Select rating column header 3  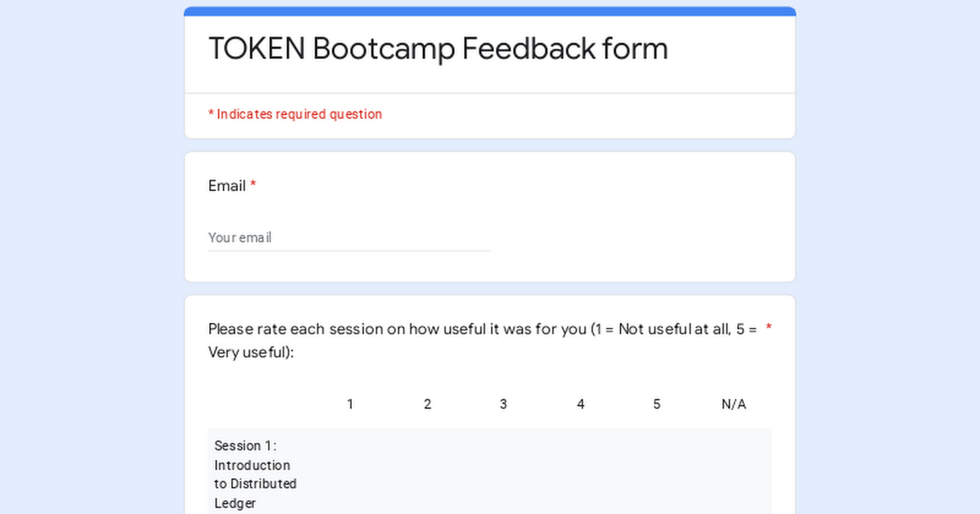pyautogui.click(x=504, y=404)
